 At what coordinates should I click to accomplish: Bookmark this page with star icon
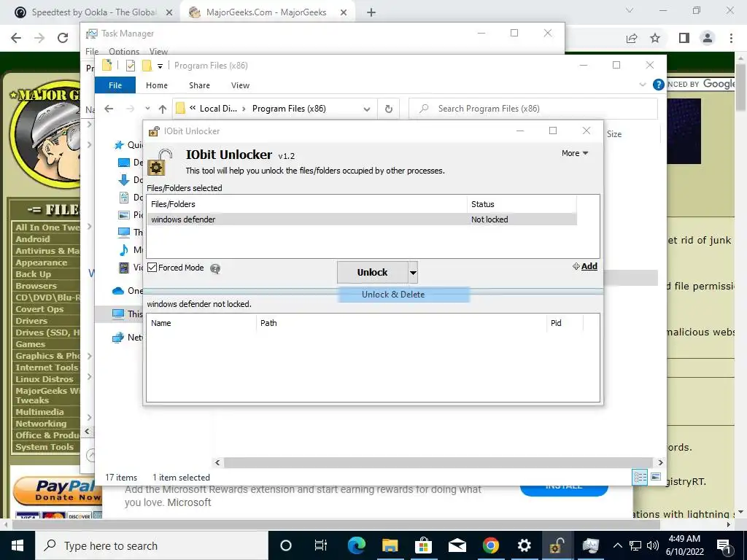click(x=655, y=38)
